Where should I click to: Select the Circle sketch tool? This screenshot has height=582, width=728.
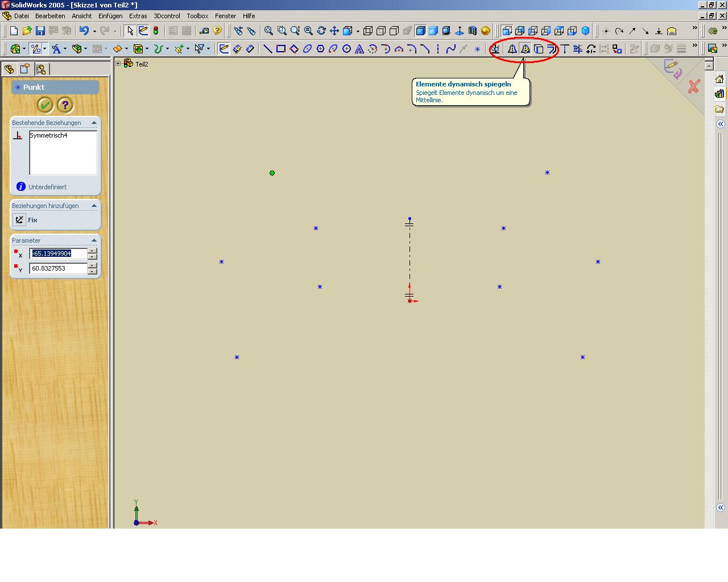[346, 49]
